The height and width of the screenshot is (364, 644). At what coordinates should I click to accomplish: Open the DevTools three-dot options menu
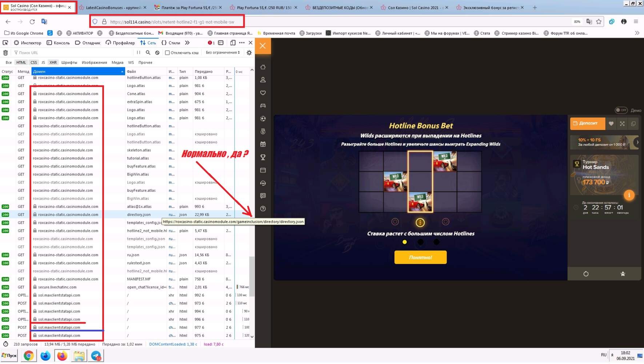click(x=242, y=43)
